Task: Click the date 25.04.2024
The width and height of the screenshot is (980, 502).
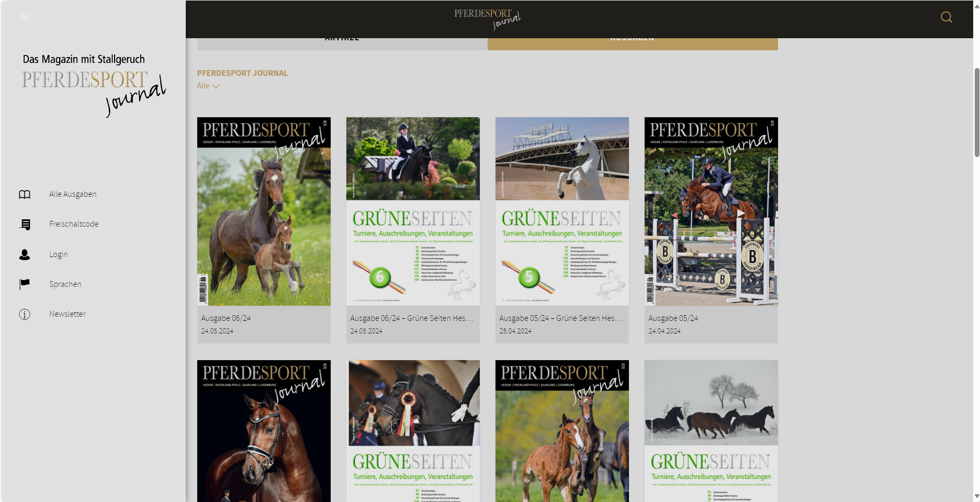Action: (x=515, y=331)
